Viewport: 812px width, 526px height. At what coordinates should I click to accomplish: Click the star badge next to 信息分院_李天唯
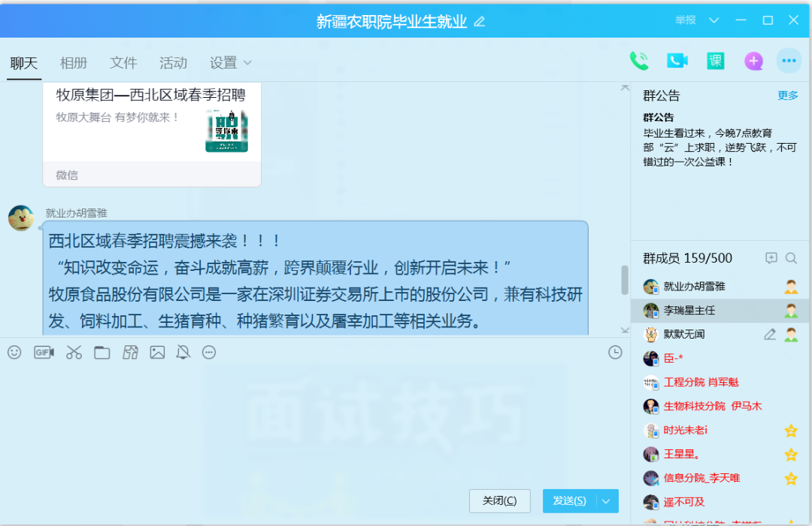pyautogui.click(x=791, y=479)
